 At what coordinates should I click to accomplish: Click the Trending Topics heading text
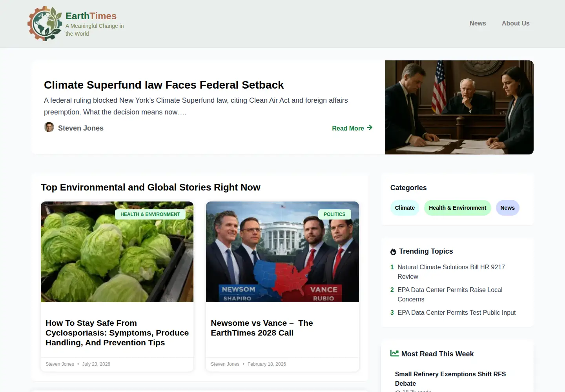click(426, 251)
